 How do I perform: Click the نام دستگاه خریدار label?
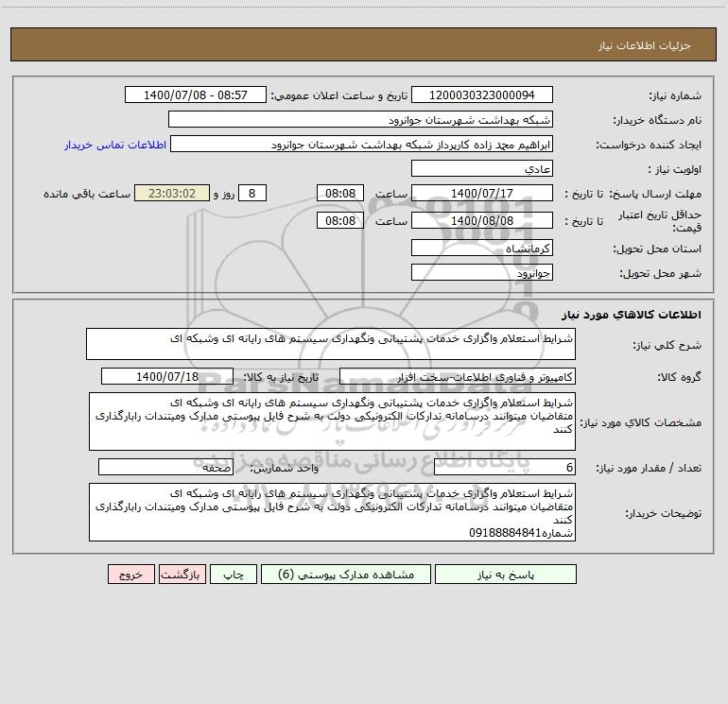[x=657, y=120]
